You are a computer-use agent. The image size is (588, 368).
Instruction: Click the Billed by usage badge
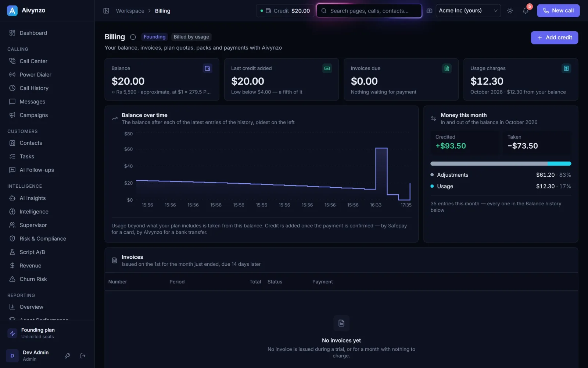pyautogui.click(x=191, y=37)
